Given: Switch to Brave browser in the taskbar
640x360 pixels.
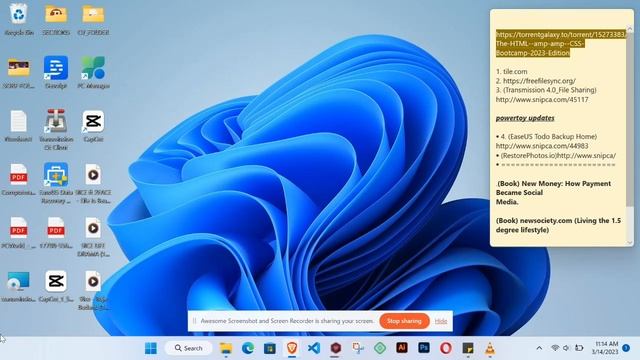Looking at the screenshot, I should (292, 348).
